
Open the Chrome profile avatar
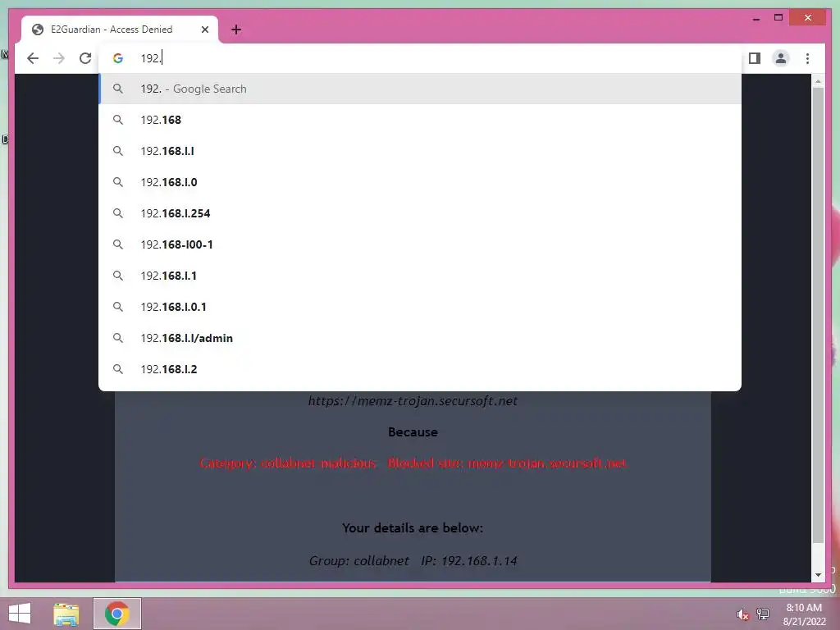pos(781,58)
